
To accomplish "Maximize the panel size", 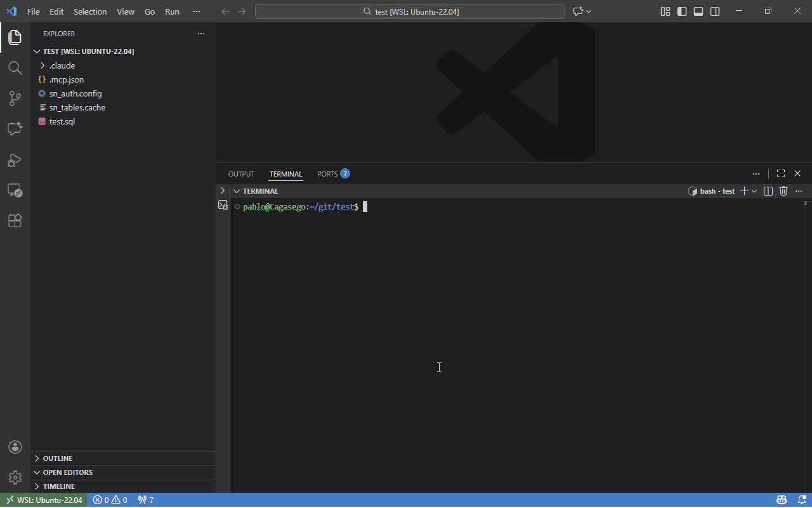I will point(781,173).
